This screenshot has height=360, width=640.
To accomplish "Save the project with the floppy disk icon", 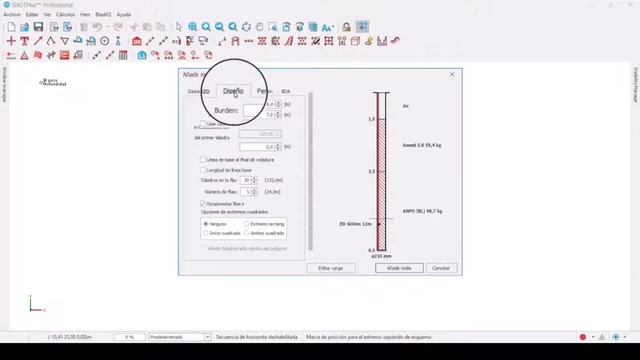I will pos(38,27).
